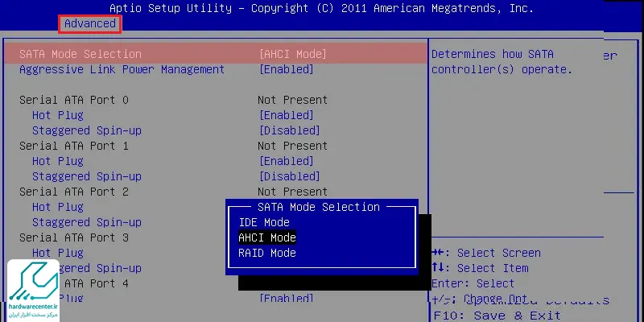Select Hot Plug under Serial ATA Port 0
The width and height of the screenshot is (644, 322).
point(58,115)
